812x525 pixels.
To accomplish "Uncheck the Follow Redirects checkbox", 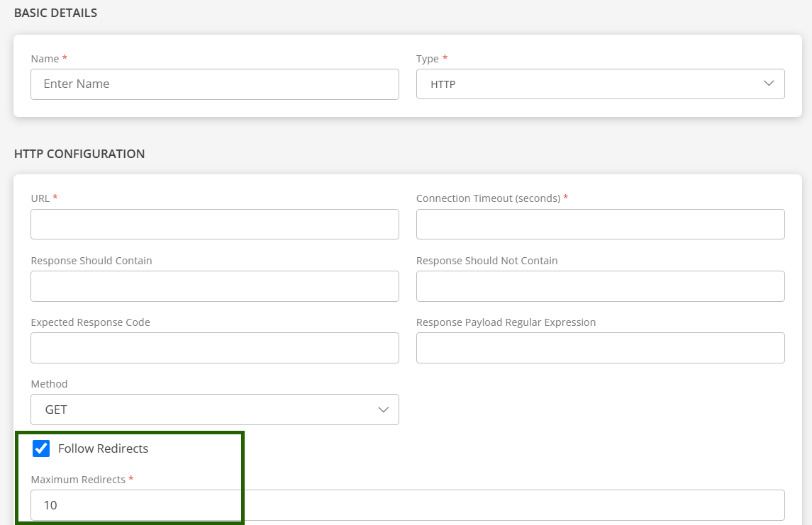I will tap(41, 448).
